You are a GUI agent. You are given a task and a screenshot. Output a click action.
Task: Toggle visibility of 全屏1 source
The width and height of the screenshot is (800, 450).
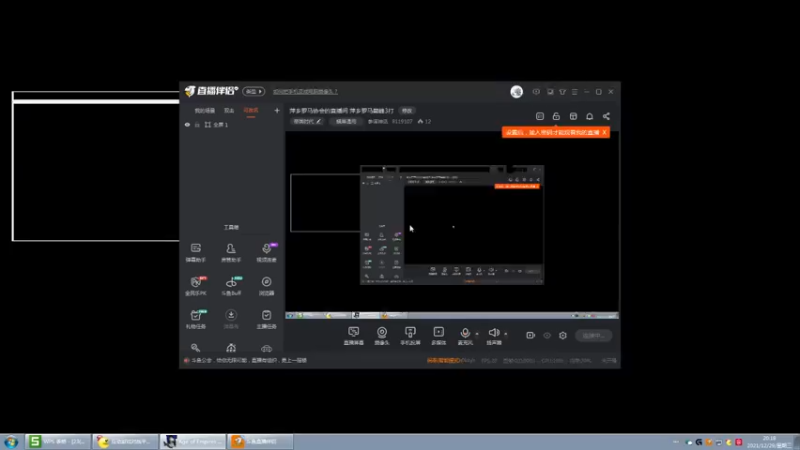coord(187,124)
